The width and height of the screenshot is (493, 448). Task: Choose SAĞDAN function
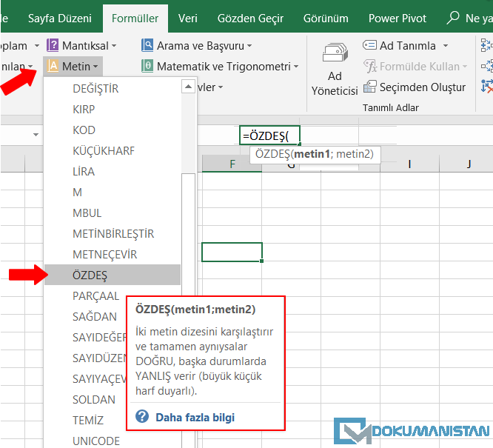click(95, 316)
